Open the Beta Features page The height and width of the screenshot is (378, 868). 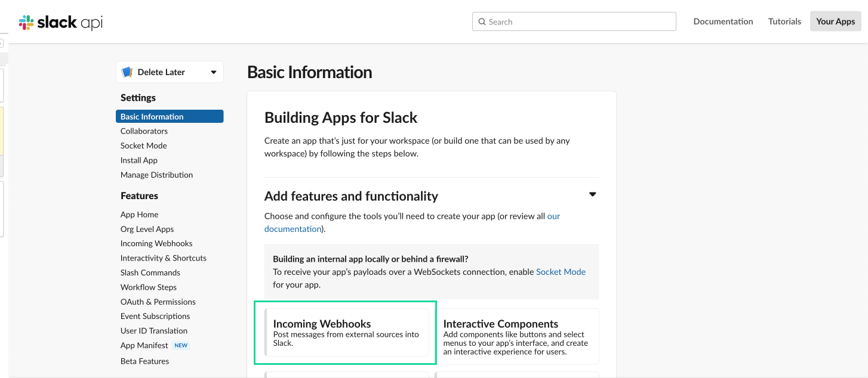click(144, 361)
